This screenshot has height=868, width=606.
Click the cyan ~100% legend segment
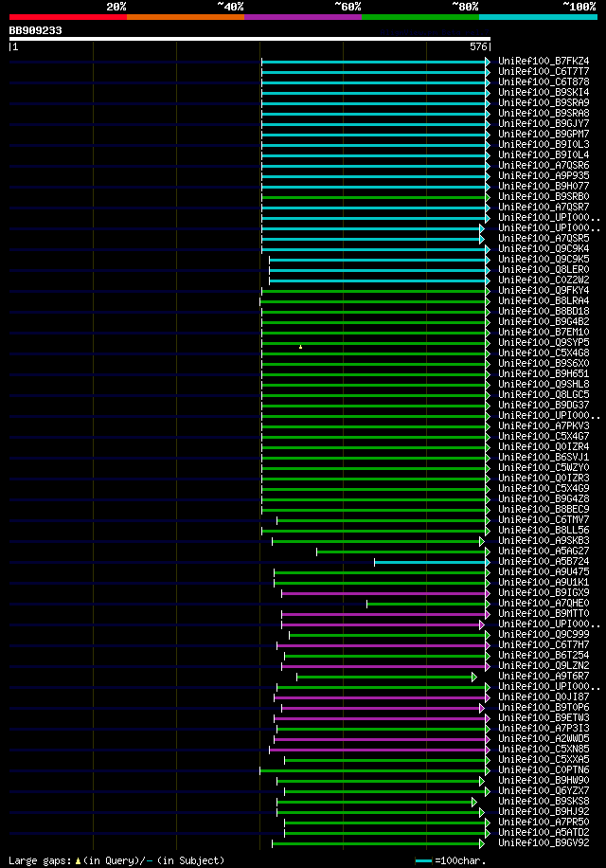[538, 17]
